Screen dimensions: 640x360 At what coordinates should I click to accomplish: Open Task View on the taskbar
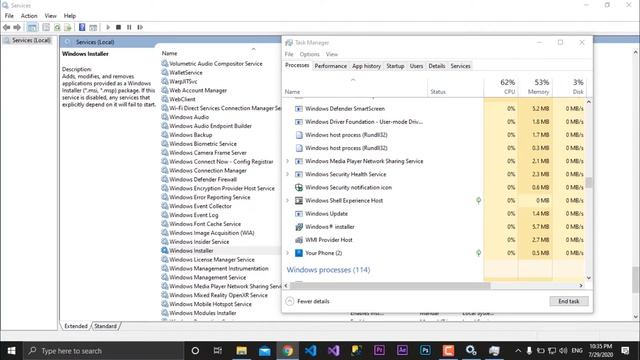coord(218,351)
